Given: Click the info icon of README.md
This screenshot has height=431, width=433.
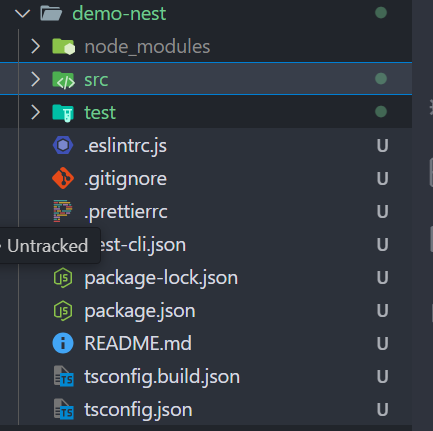Looking at the screenshot, I should click(63, 343).
